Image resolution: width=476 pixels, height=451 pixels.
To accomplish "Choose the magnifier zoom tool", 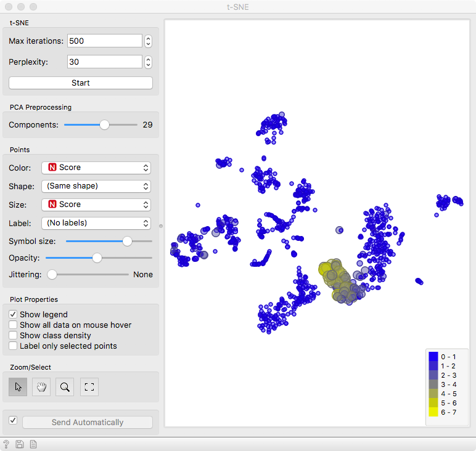I will [x=65, y=387].
